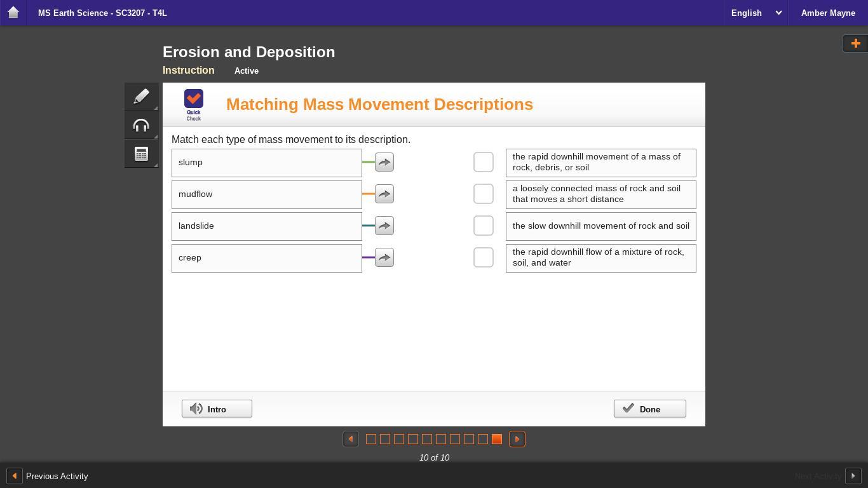Open the headphones audio tool

pos(141,125)
